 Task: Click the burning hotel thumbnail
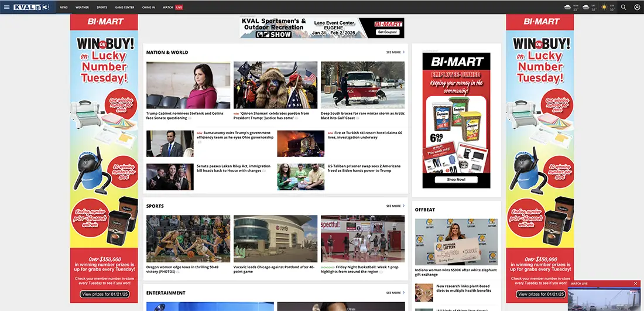(x=301, y=143)
